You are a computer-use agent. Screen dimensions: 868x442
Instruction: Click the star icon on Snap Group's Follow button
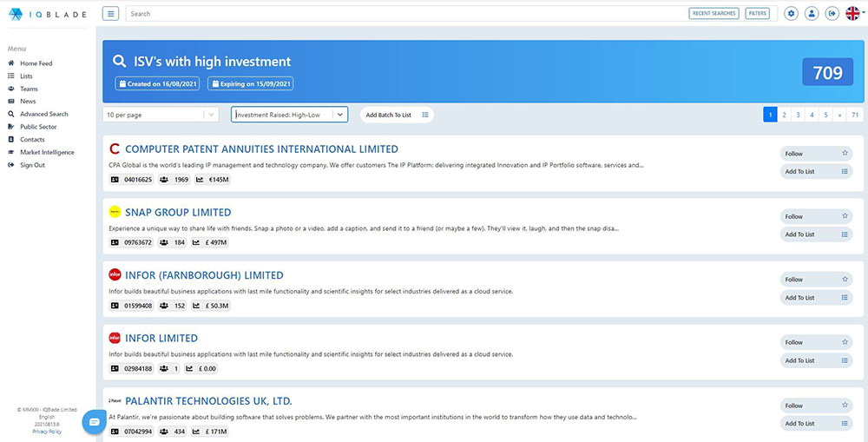pyautogui.click(x=845, y=216)
